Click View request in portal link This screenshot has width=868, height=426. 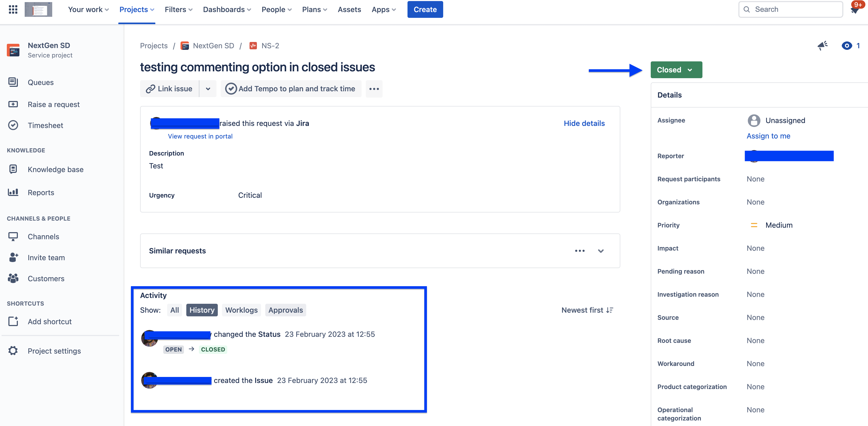tap(200, 136)
